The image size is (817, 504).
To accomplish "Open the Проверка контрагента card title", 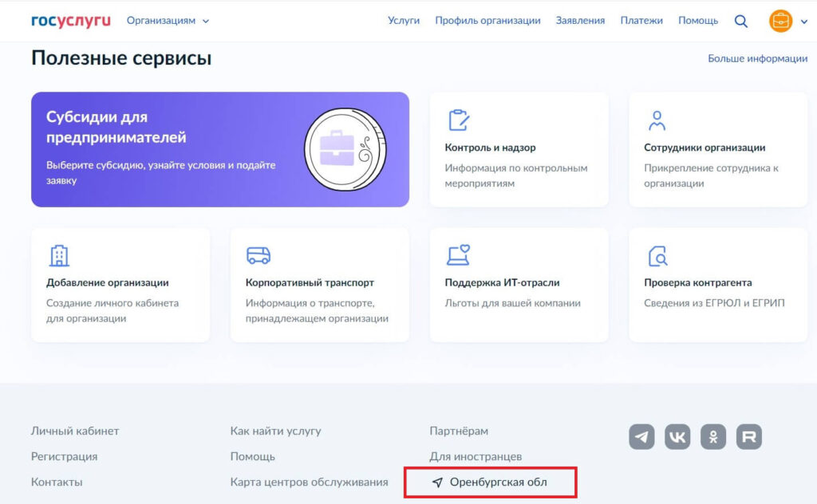I will (697, 282).
